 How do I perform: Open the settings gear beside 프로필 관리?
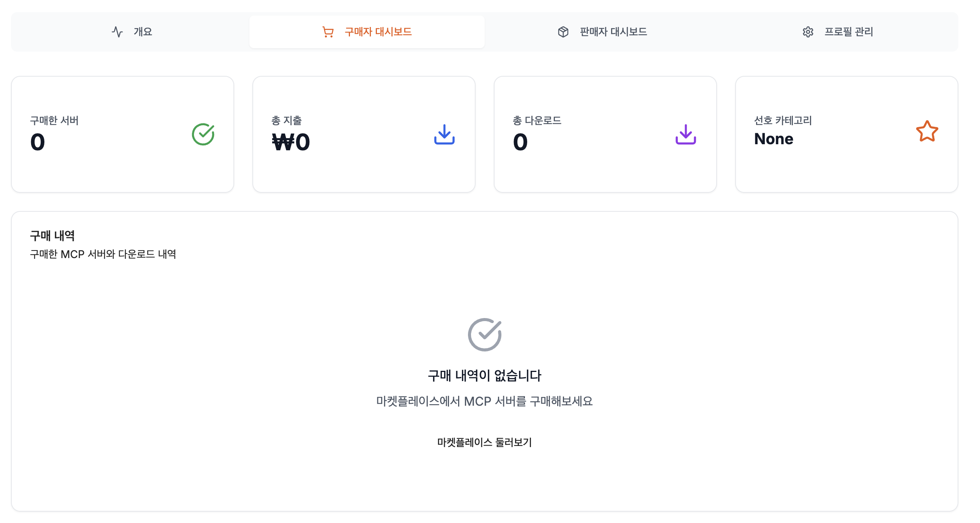pyautogui.click(x=809, y=32)
